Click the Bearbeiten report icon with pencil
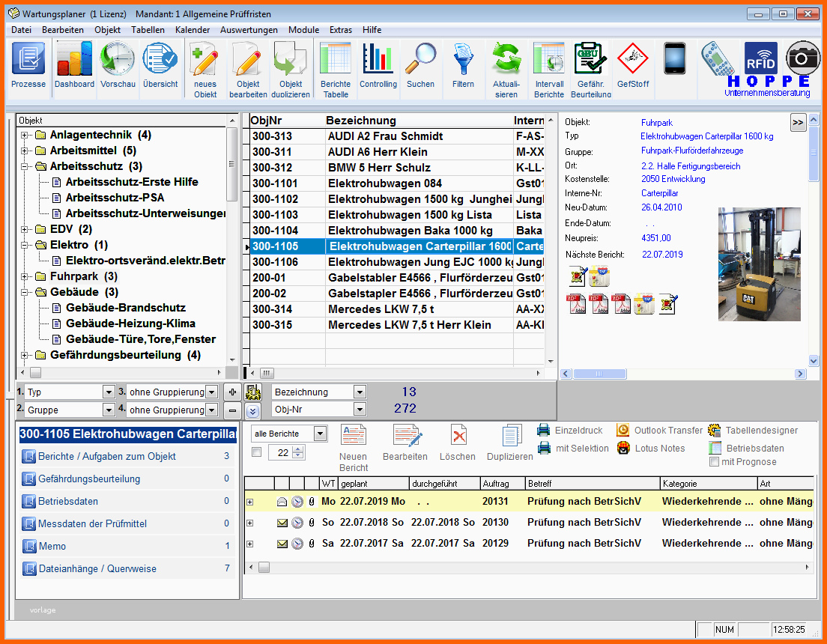Viewport: 827px width, 644px height. pos(408,436)
